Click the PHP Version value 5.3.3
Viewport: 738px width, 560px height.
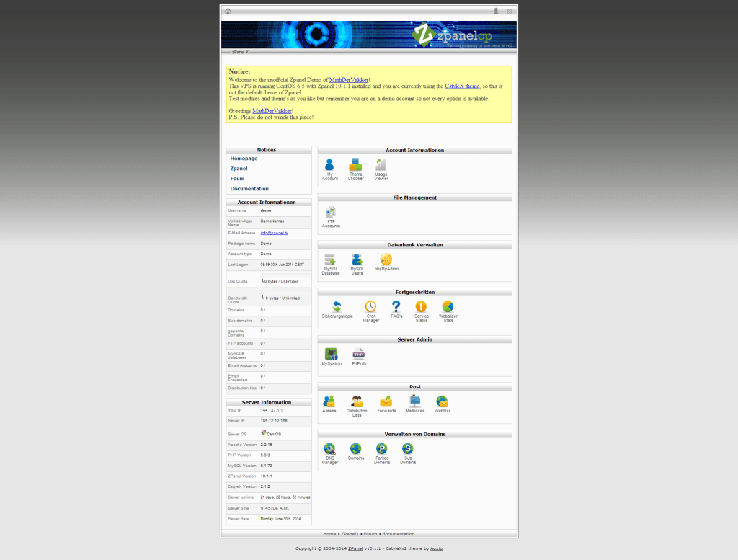point(265,455)
